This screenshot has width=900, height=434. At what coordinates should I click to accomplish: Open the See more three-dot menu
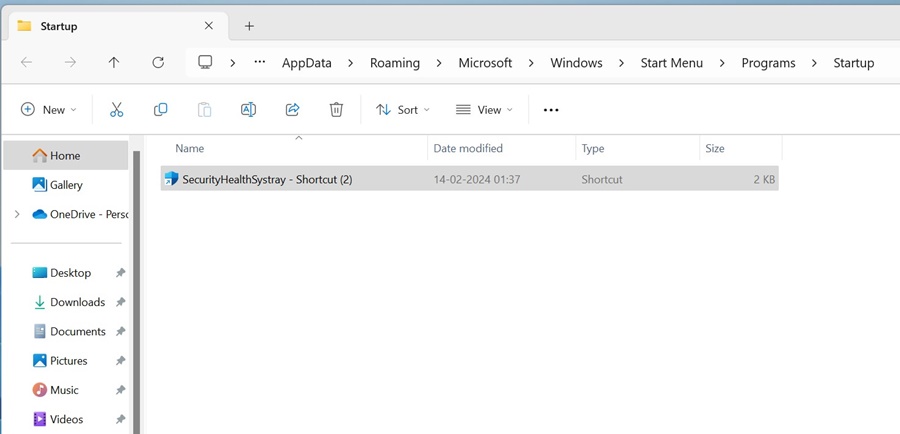(551, 110)
